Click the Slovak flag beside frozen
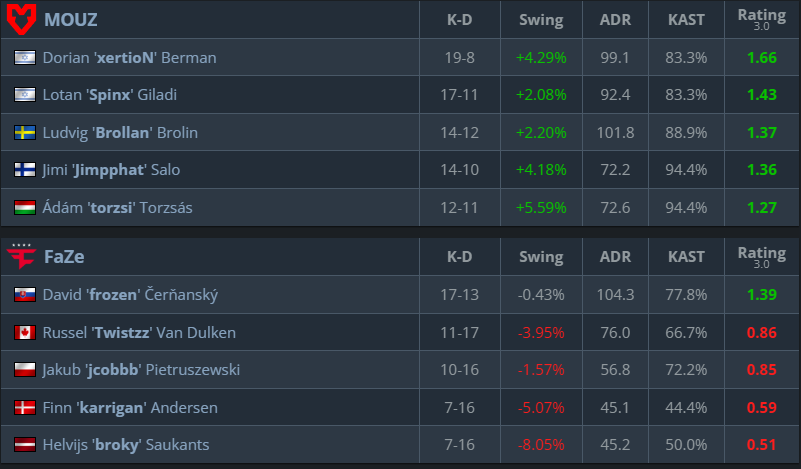Viewport: 801px width, 469px height. 25,295
